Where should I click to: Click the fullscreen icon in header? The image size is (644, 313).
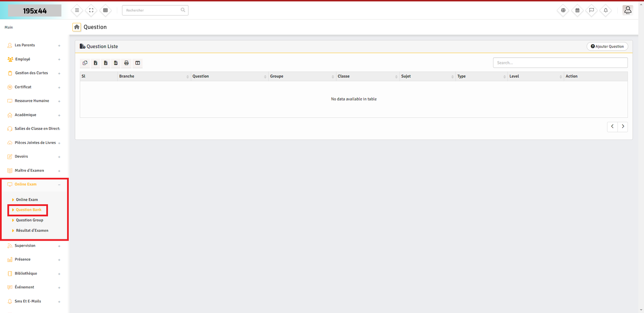point(91,10)
